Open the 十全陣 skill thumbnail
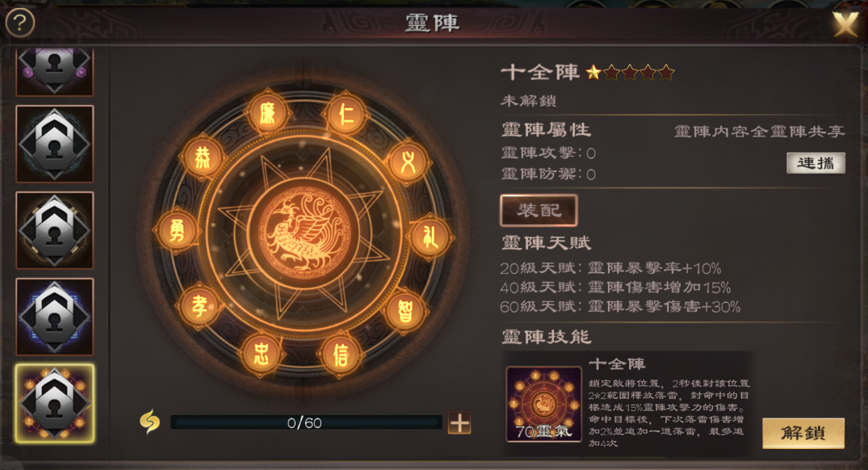The height and width of the screenshot is (470, 868). tap(543, 404)
